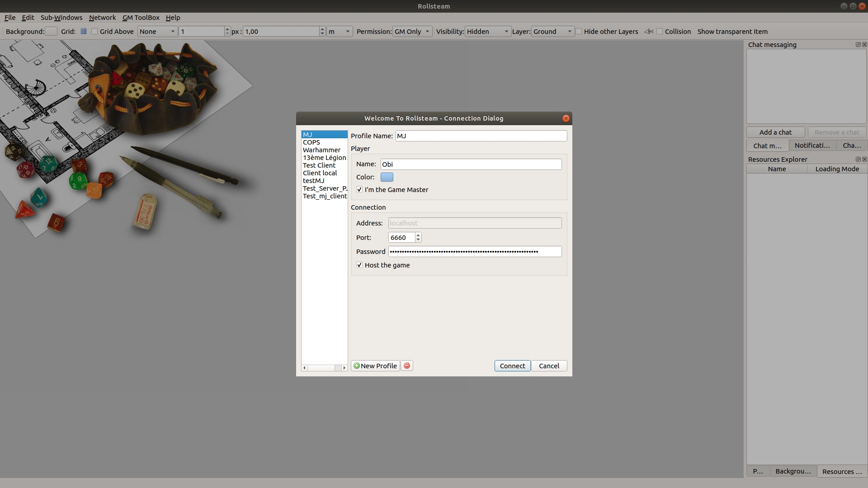Uncheck I'm the Game Master
The height and width of the screenshot is (488, 868).
pyautogui.click(x=359, y=190)
